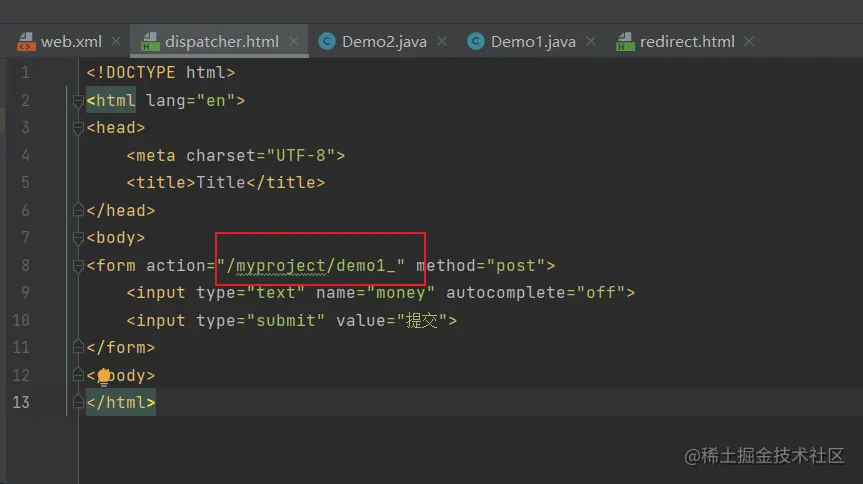
Task: Click the type="submit" attribute
Action: (x=261, y=320)
